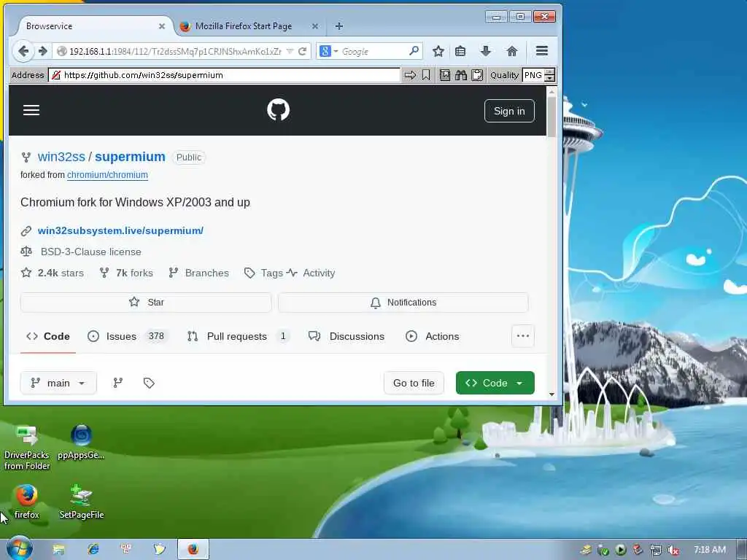747x560 pixels.
Task: Open the BSD-3-Clause license link
Action: pos(91,252)
